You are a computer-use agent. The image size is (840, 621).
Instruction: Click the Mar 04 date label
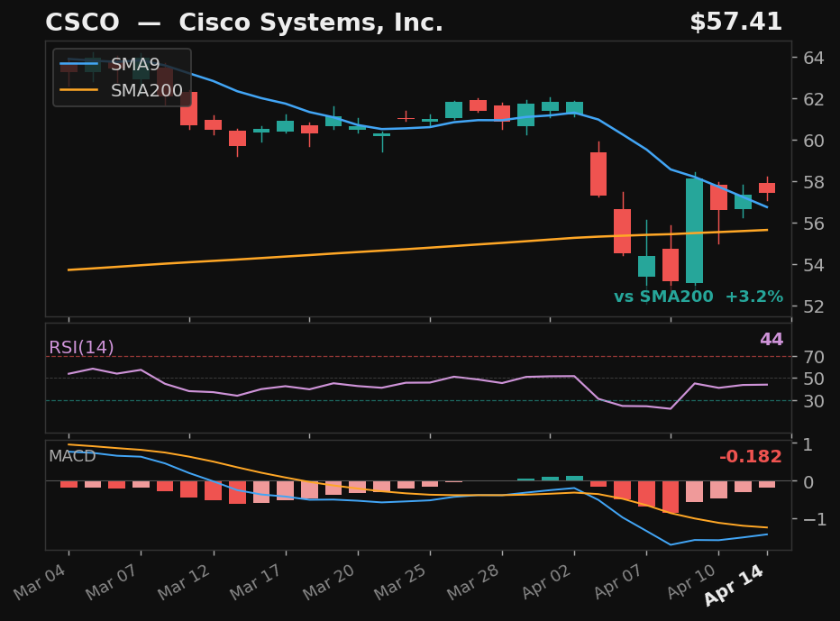pos(41,581)
